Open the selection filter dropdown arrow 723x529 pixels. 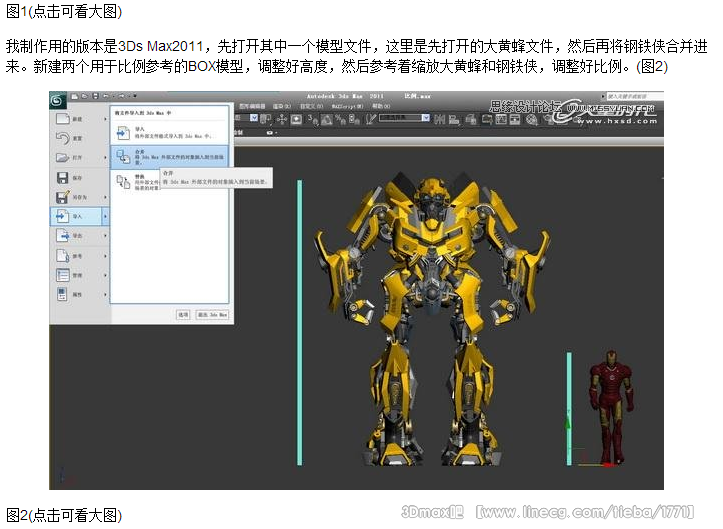tap(254, 119)
